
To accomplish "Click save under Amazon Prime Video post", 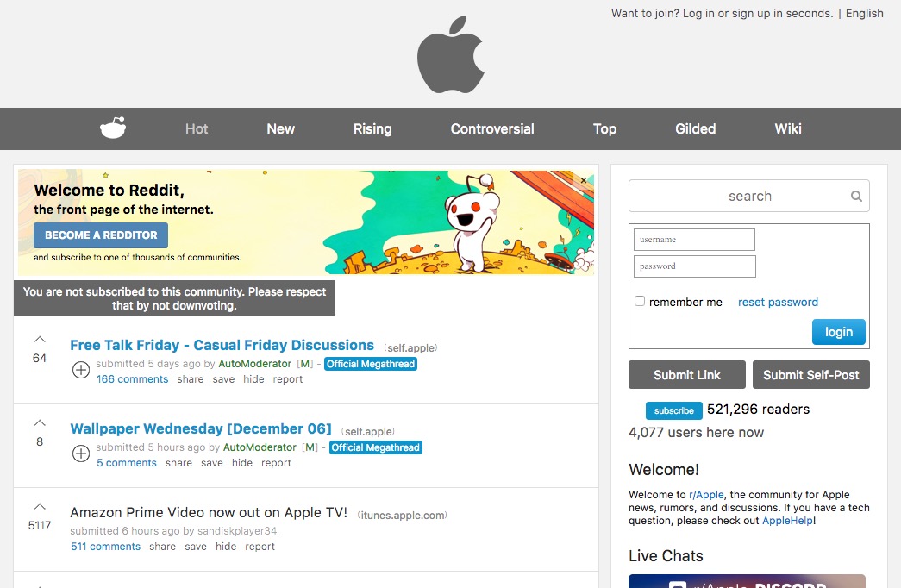I will (x=196, y=547).
